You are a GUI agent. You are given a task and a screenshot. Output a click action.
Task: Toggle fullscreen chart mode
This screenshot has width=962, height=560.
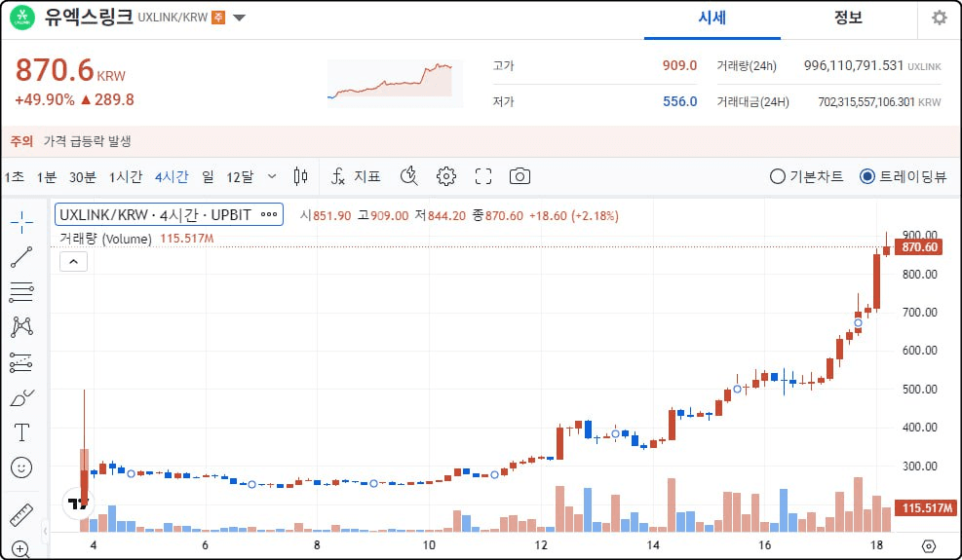coord(483,176)
